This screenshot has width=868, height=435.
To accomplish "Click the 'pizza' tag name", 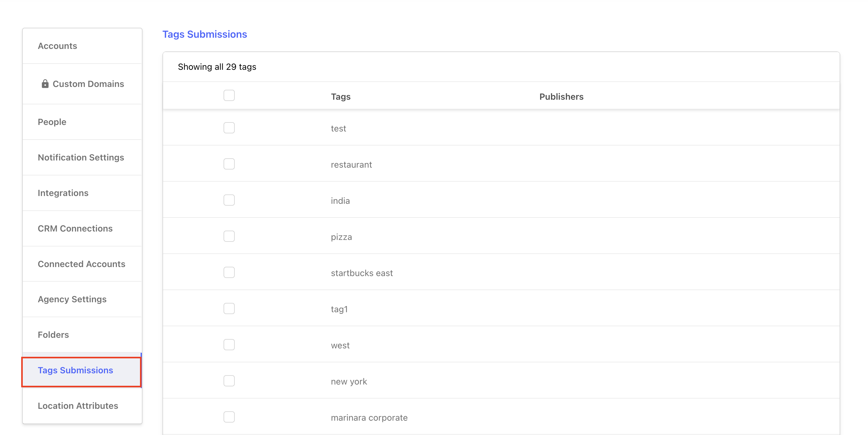I will click(341, 237).
